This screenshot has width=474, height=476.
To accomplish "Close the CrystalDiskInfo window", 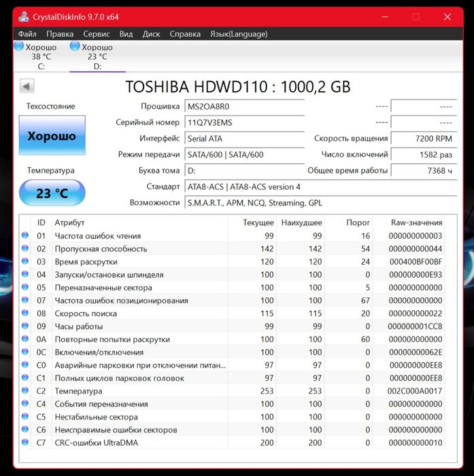I will [x=447, y=17].
